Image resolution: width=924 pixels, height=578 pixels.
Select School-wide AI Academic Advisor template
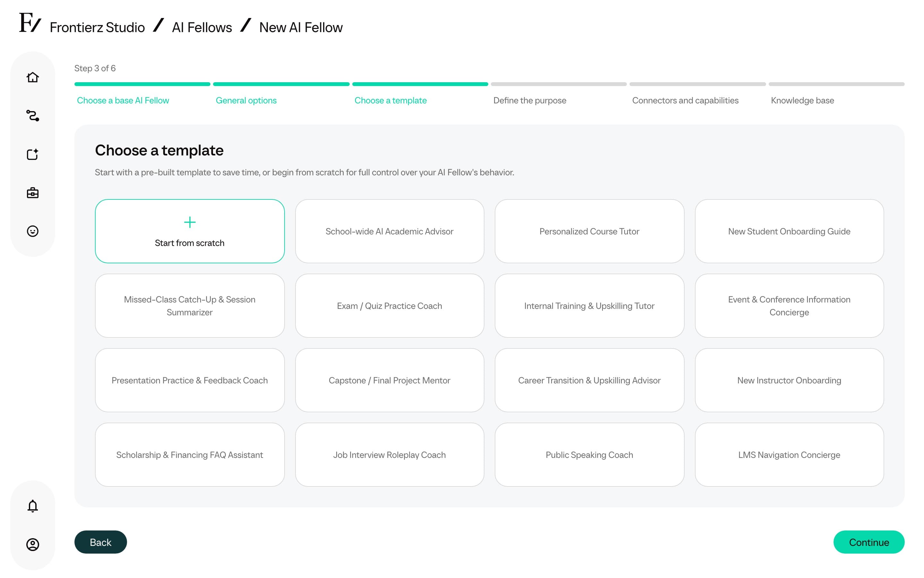click(389, 231)
